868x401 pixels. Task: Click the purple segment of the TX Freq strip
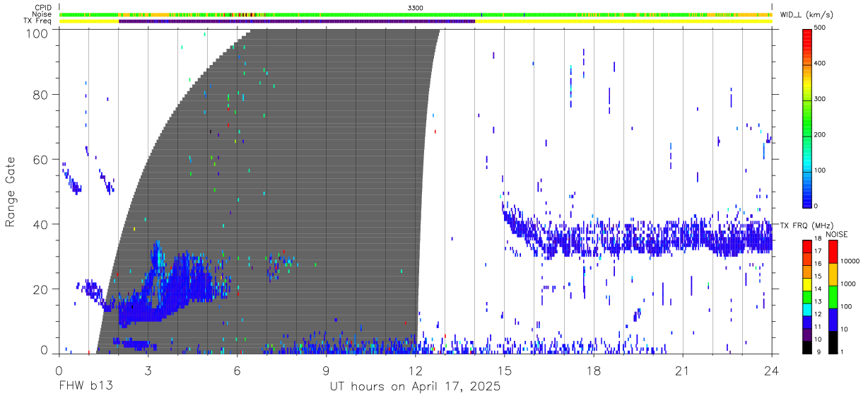click(x=297, y=21)
